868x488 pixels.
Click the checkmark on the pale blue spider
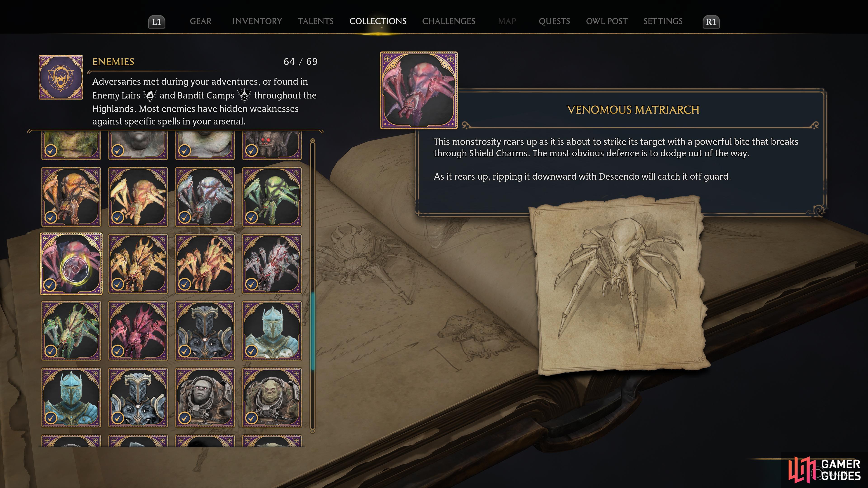point(184,217)
